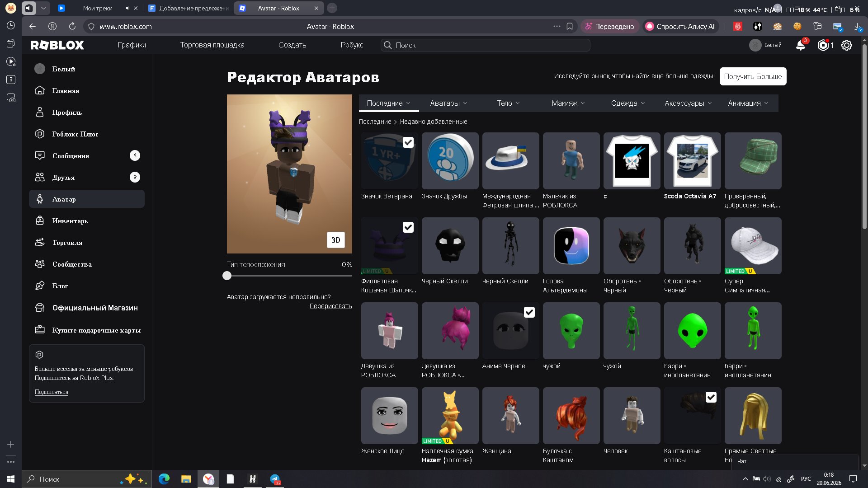Open Windows Start menu
The width and height of the screenshot is (868, 488).
coord(11,479)
